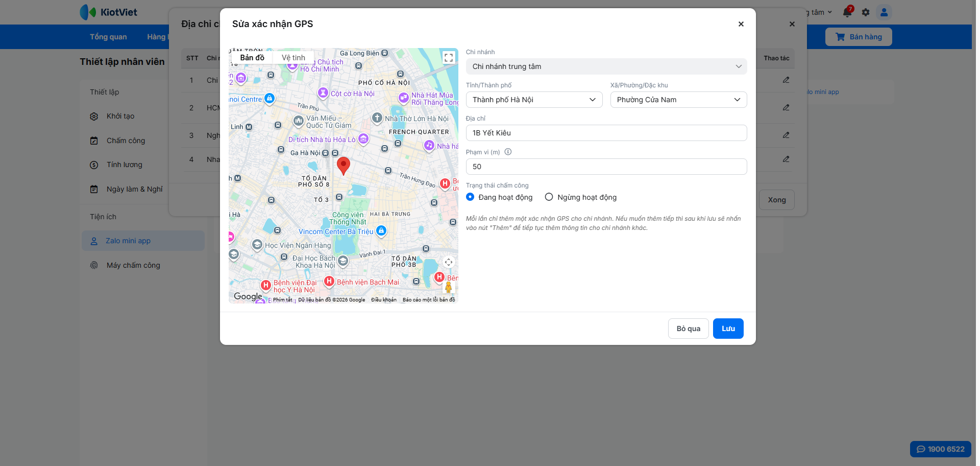This screenshot has width=980, height=466.
Task: Click the Xong button in background dialog
Action: [x=777, y=200]
